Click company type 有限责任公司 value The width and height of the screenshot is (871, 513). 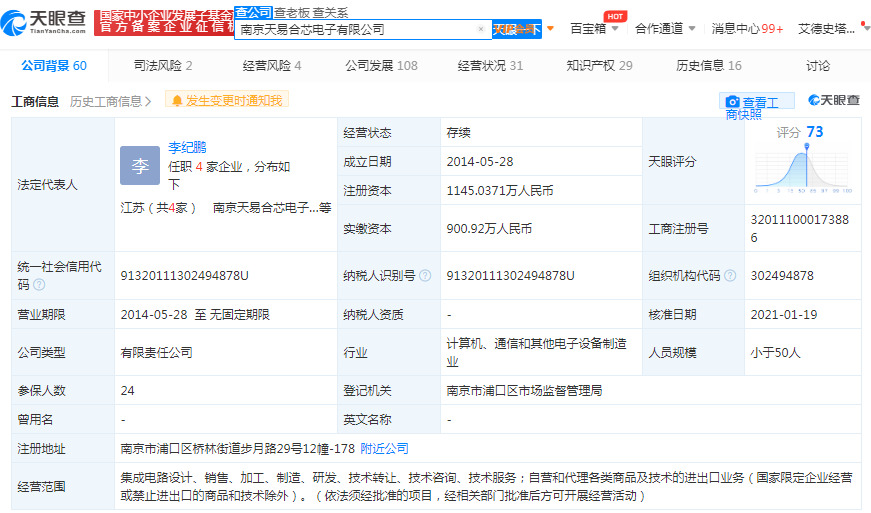click(156, 353)
